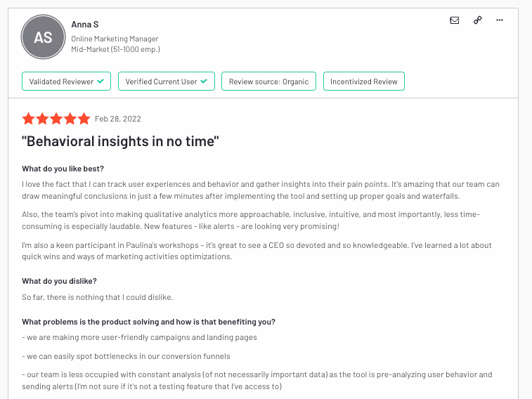Viewport: 532px width, 399px height.
Task: Open the three-dots more options menu
Action: [x=500, y=20]
